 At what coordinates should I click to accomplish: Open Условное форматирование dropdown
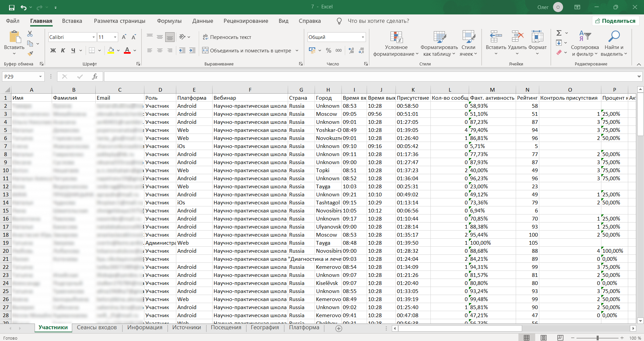tap(396, 44)
